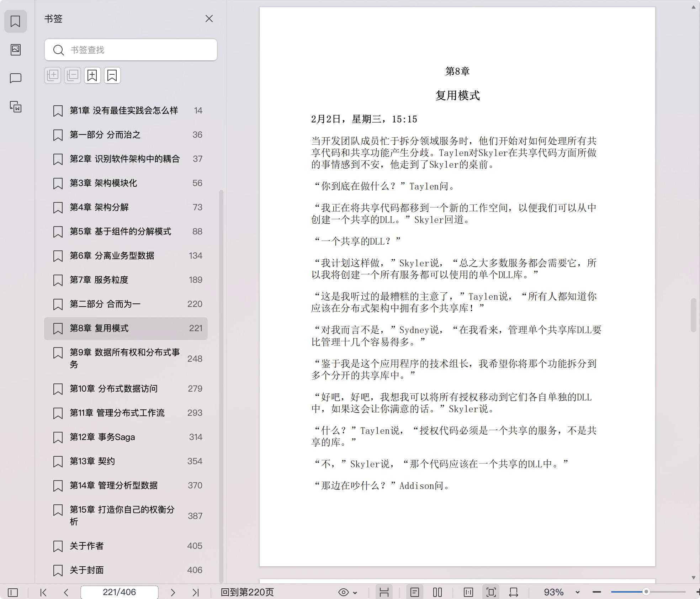Open the comments panel icon

(15, 78)
